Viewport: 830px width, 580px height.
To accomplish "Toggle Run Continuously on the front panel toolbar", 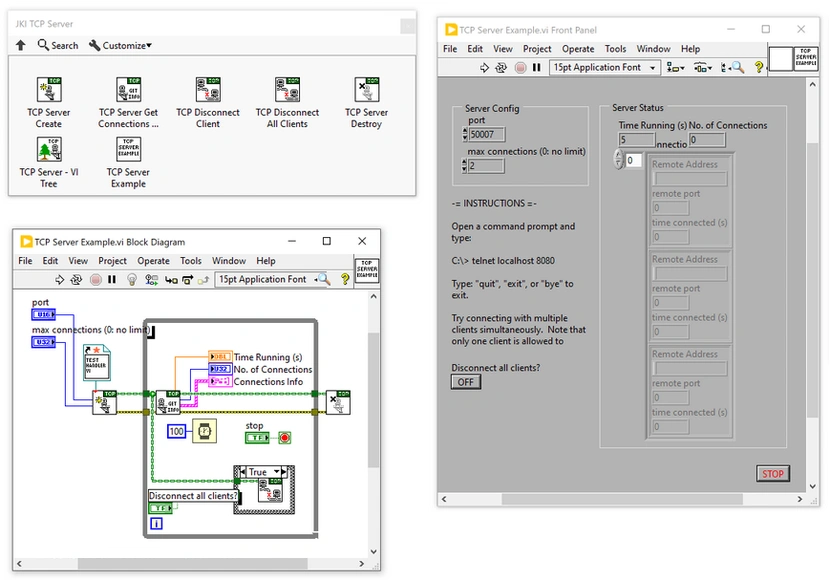I will (502, 67).
